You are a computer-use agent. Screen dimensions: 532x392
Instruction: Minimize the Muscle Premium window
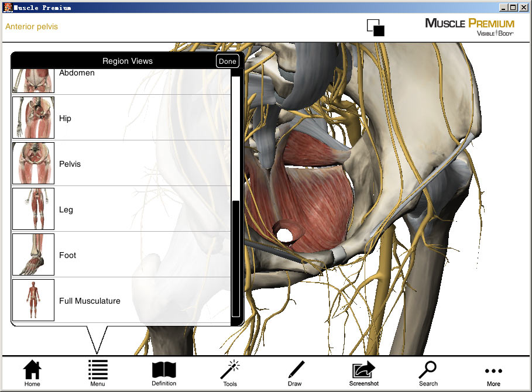tap(504, 8)
